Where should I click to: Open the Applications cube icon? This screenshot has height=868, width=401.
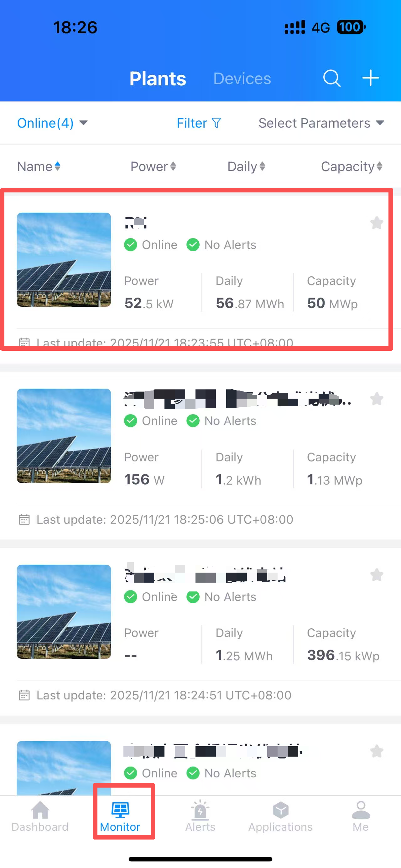281,810
